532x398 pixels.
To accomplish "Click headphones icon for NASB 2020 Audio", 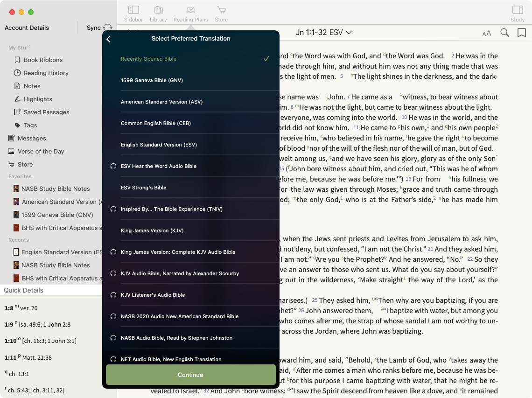I will coord(113,316).
